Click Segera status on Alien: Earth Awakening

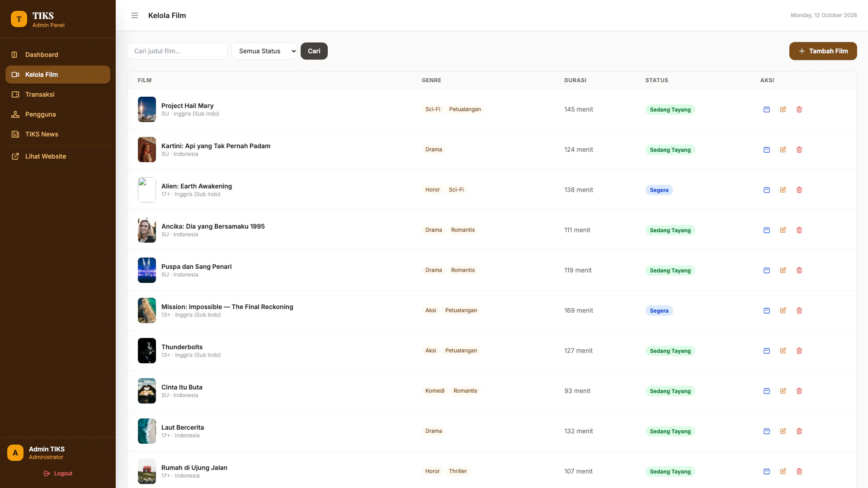pos(659,190)
